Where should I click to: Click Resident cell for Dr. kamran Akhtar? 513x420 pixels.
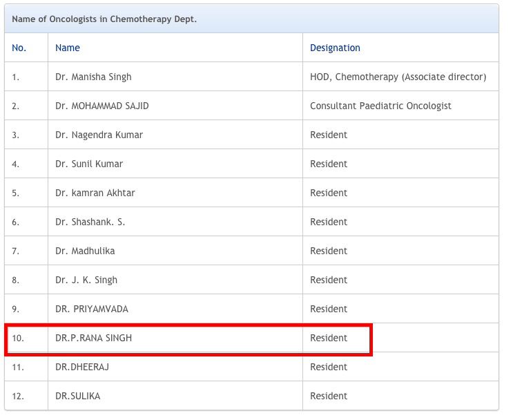point(329,193)
